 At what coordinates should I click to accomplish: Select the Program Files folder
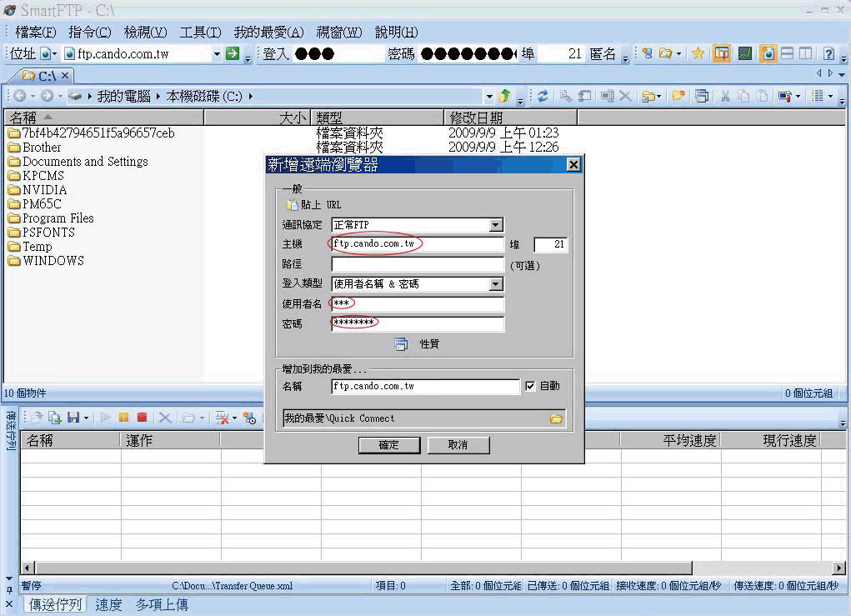pyautogui.click(x=52, y=218)
